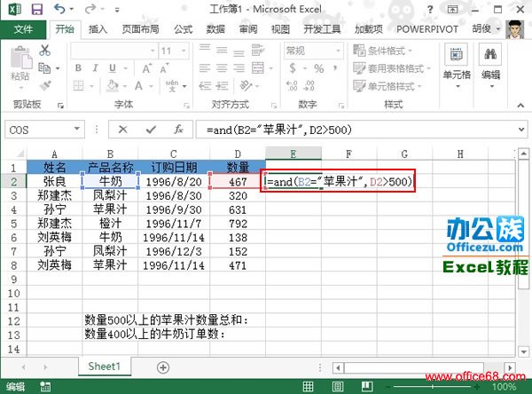Click the Save icon in quick access toolbar

point(37,9)
